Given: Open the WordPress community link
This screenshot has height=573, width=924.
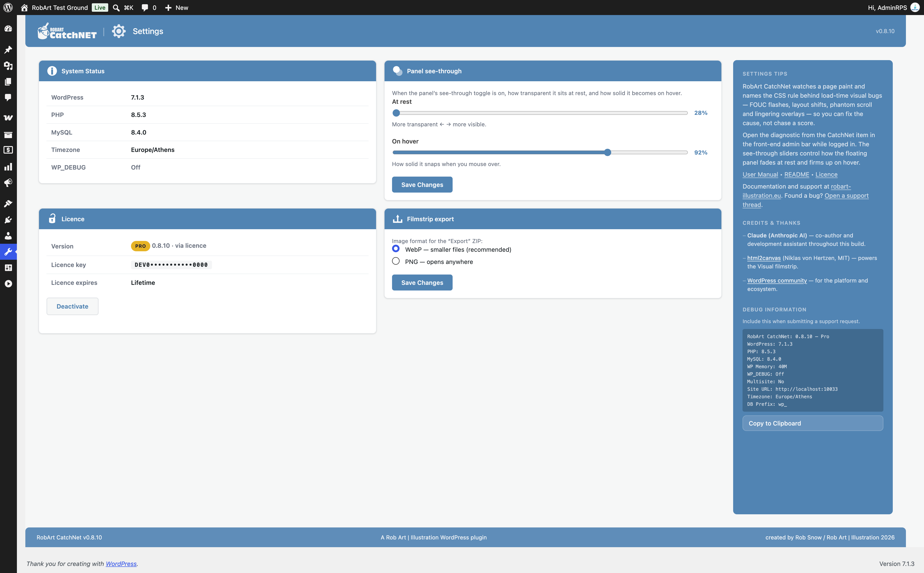Looking at the screenshot, I should pyautogui.click(x=777, y=280).
